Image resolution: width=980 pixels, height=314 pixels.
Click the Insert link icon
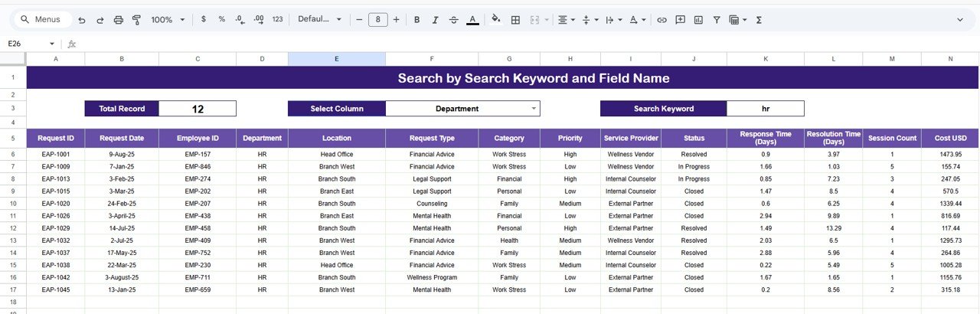661,20
